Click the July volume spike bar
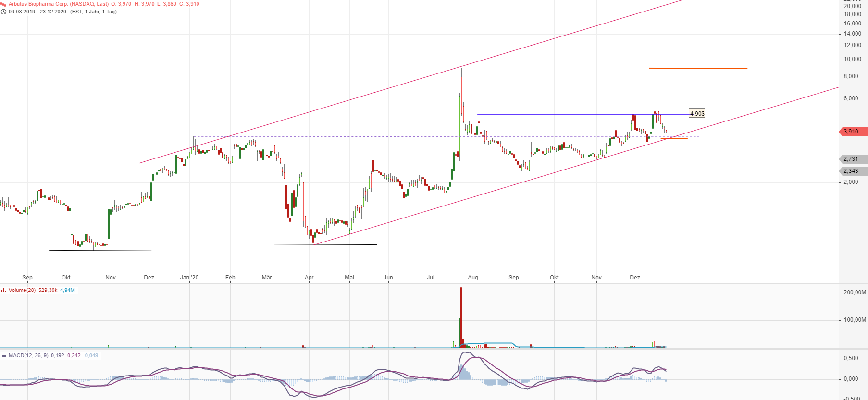868x400 pixels. [x=461, y=317]
